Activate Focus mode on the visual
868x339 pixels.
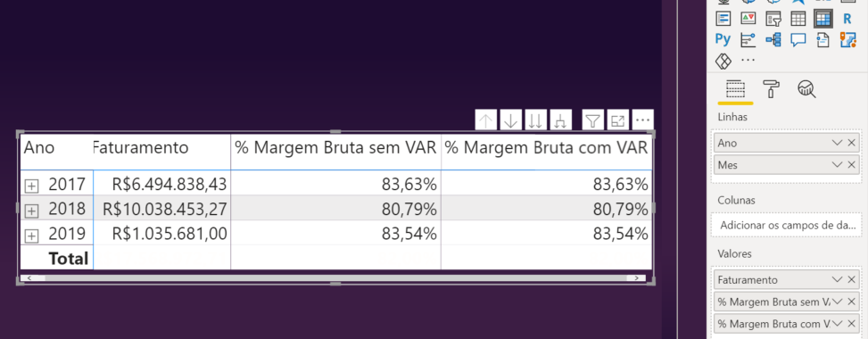[x=618, y=120]
